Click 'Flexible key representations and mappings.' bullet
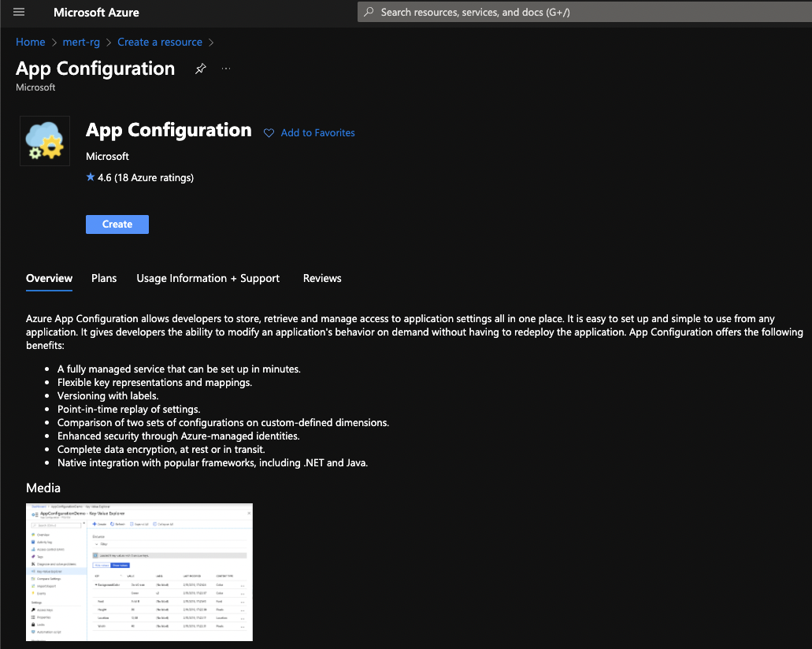This screenshot has width=812, height=649. click(x=155, y=382)
